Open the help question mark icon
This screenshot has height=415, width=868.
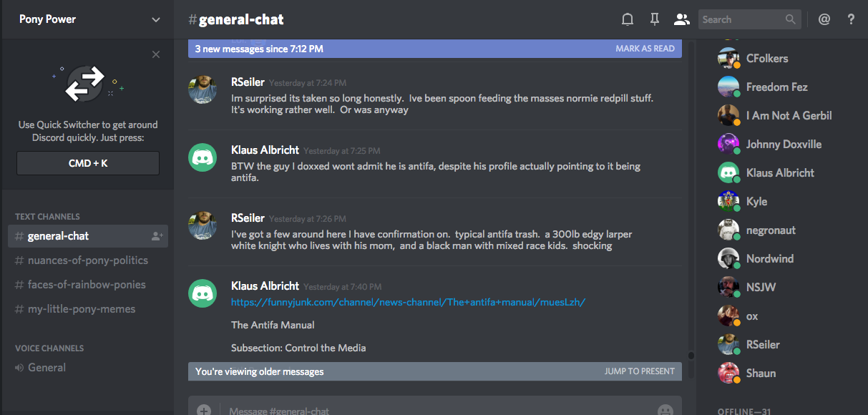click(x=851, y=19)
